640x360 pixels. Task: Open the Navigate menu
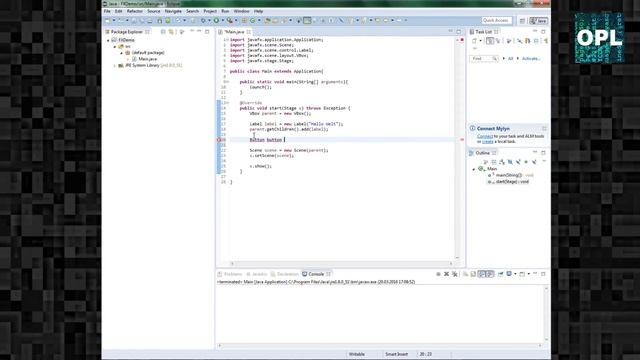coord(173,11)
